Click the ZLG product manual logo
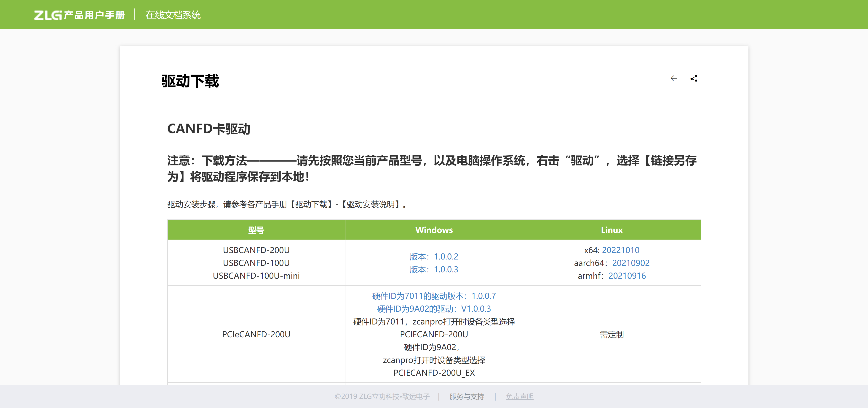This screenshot has height=408, width=868. 79,15
